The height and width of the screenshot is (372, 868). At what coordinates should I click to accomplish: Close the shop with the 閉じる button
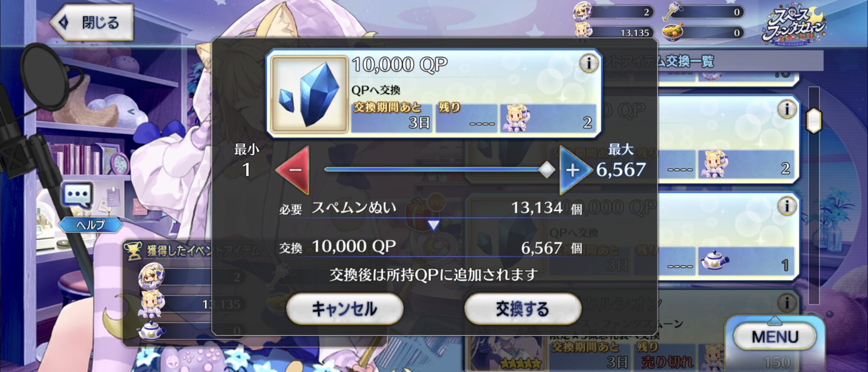92,23
